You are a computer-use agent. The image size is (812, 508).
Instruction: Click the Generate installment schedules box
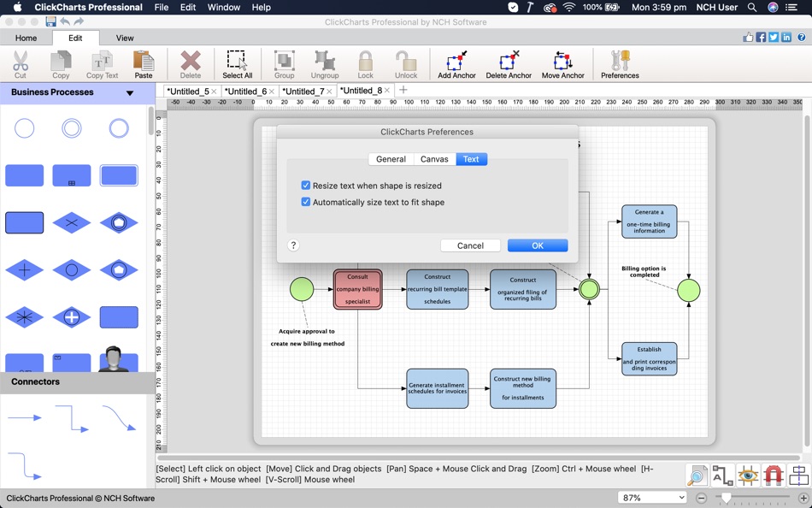(x=438, y=389)
